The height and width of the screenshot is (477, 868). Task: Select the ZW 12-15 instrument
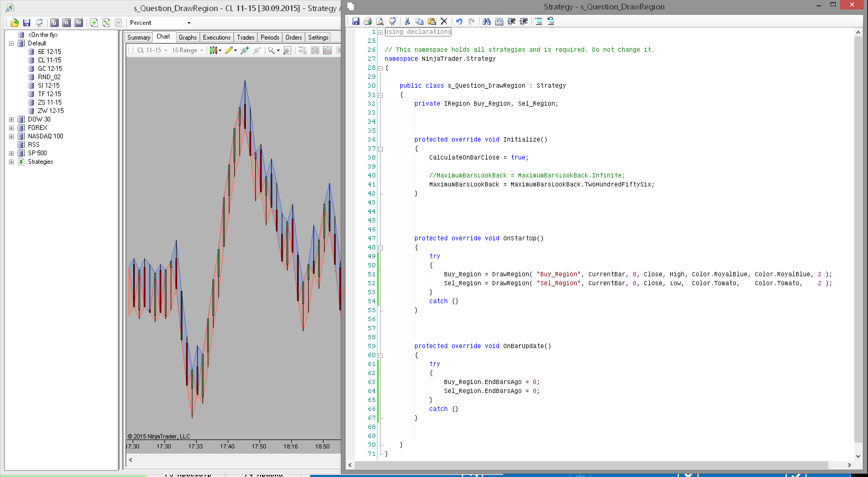(51, 111)
